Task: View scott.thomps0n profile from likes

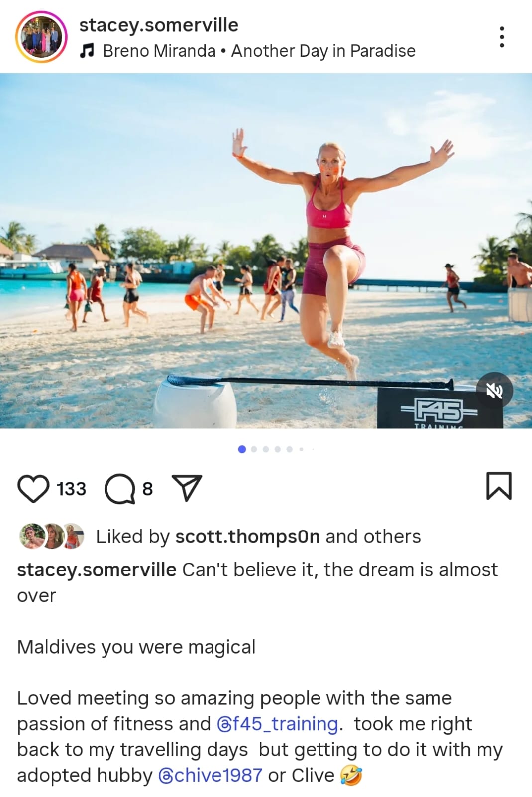Action: click(247, 536)
